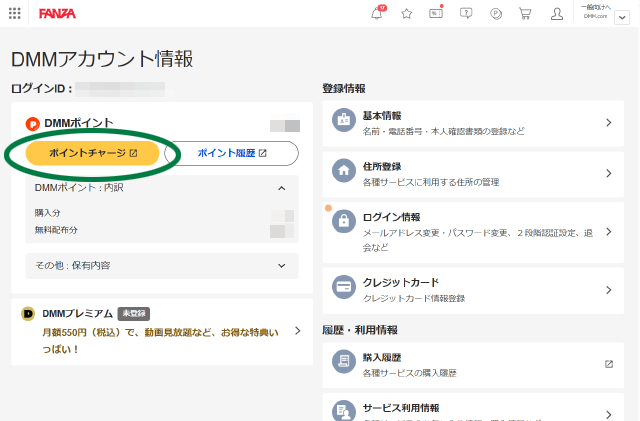The image size is (640, 421).
Task: Click 月額550円（税込） premium promo text
Action: click(160, 341)
